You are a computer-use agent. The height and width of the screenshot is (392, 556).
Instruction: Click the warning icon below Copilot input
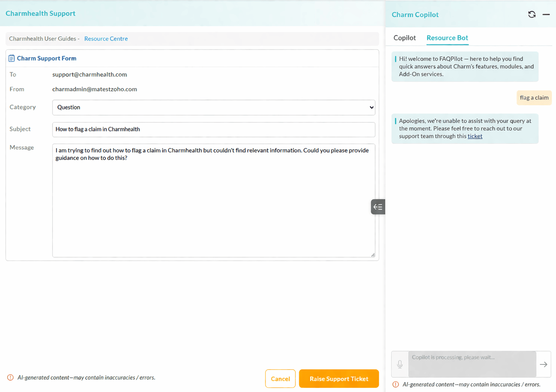396,385
